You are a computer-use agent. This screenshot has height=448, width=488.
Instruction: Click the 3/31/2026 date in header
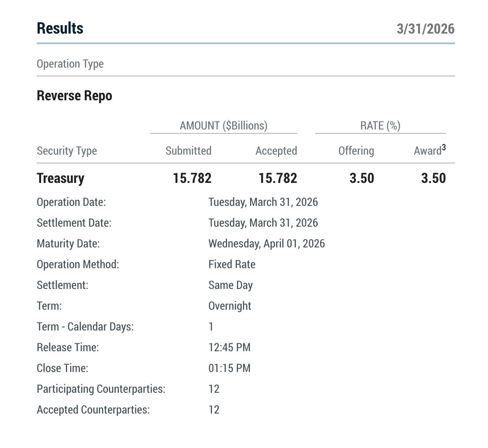click(x=425, y=29)
